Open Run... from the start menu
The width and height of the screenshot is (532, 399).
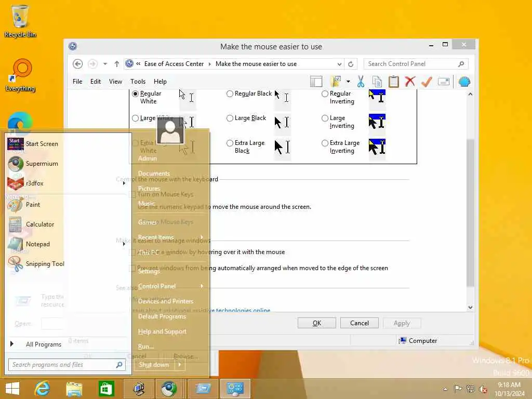pos(146,347)
